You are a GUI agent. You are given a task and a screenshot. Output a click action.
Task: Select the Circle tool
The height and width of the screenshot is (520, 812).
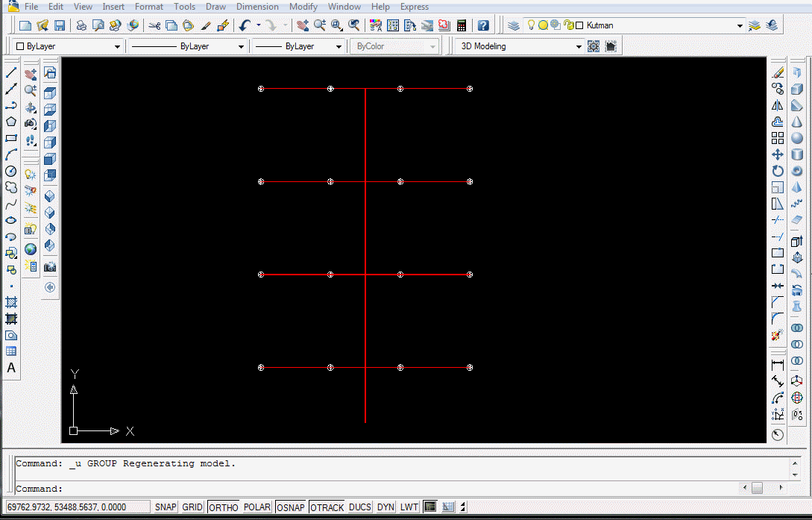click(10, 172)
